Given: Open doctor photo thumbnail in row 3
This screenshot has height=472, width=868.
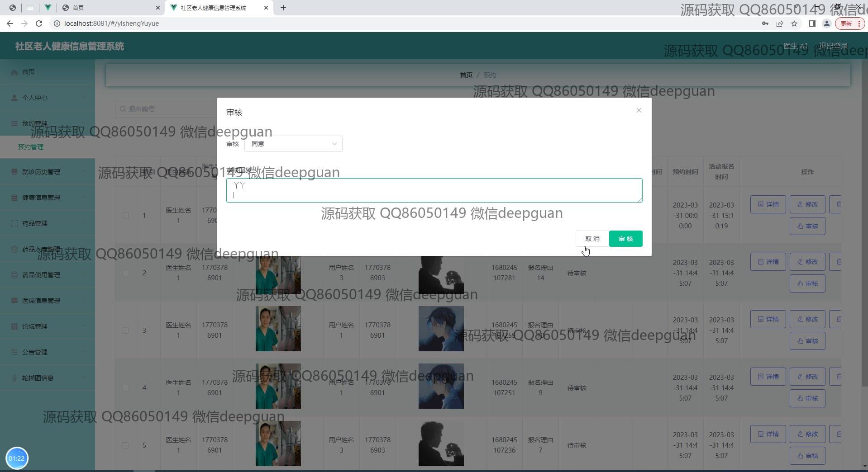Looking at the screenshot, I should pyautogui.click(x=278, y=329).
